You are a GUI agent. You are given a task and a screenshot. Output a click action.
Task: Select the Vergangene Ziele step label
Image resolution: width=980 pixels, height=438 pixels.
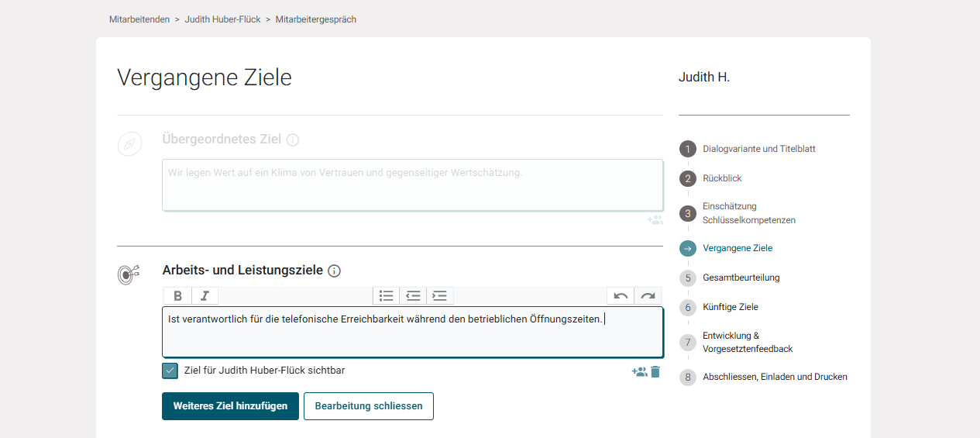click(x=738, y=248)
